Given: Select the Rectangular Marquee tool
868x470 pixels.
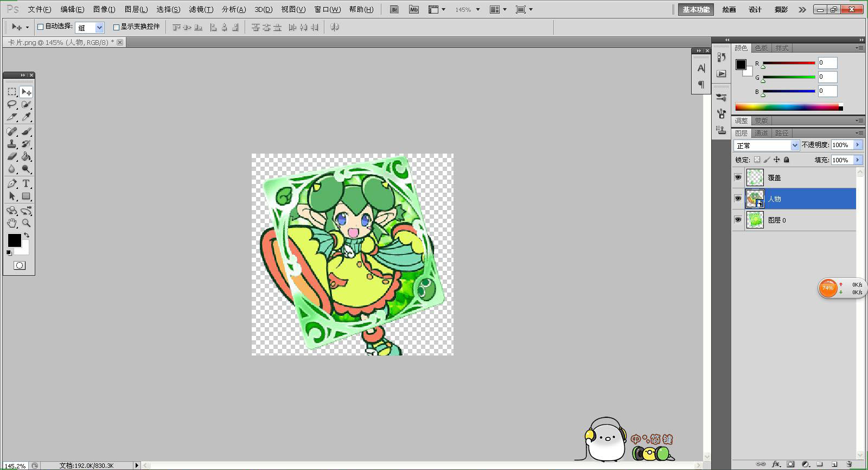Looking at the screenshot, I should 12,92.
